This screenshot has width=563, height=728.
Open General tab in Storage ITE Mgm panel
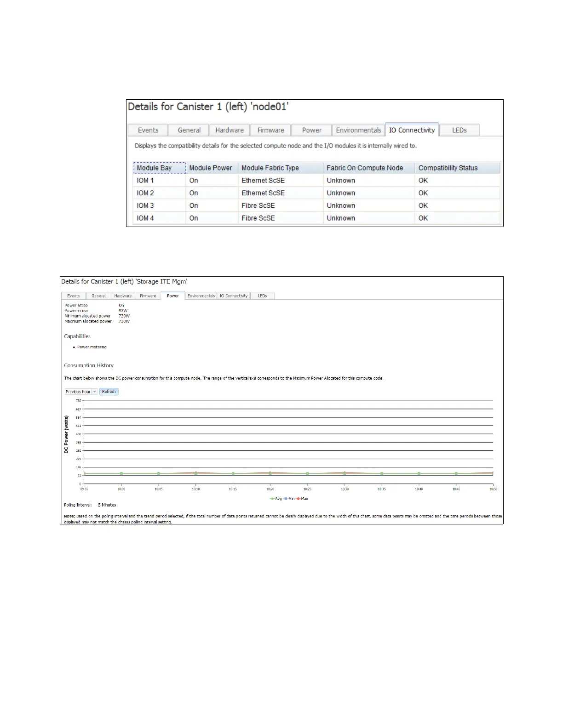pyautogui.click(x=98, y=296)
